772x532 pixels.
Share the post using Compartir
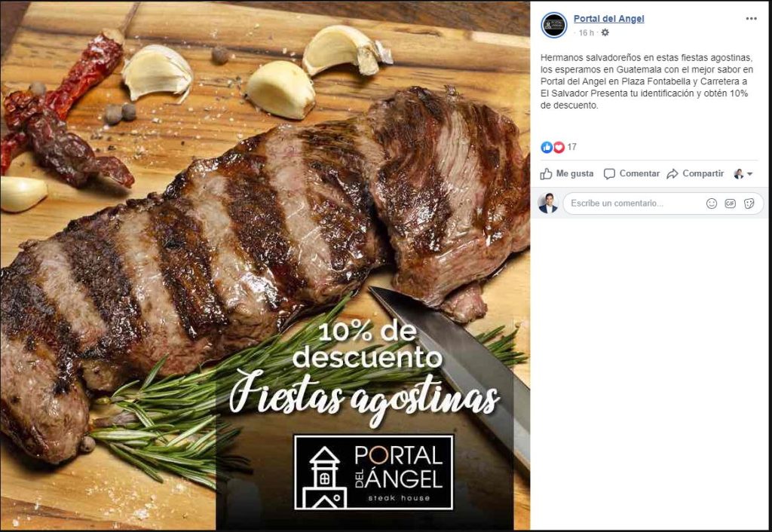coord(695,174)
